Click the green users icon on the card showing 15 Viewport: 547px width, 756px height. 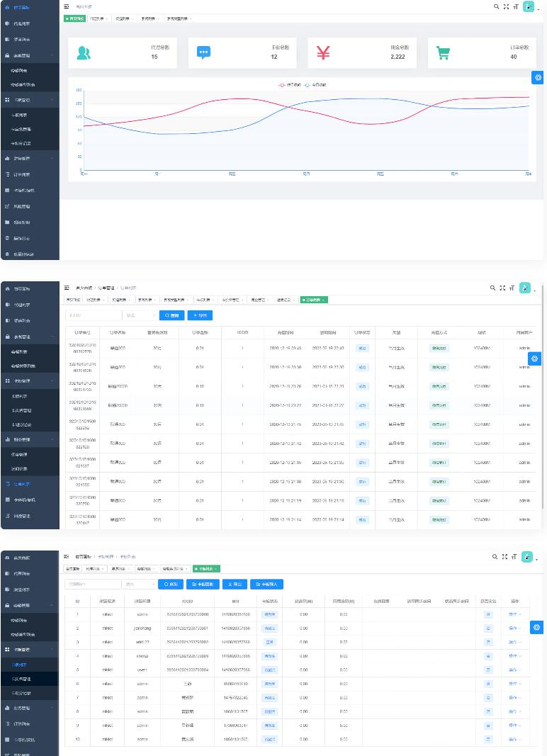pos(84,52)
